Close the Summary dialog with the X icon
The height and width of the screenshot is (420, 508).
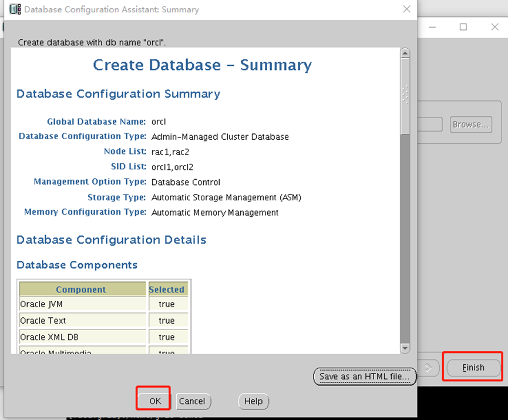(x=406, y=9)
